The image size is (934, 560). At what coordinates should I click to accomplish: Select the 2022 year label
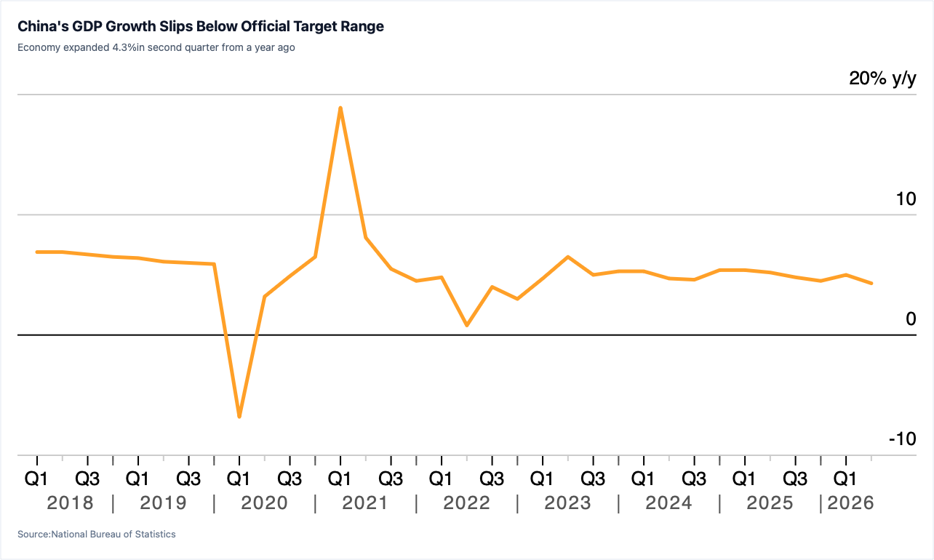pos(466,503)
